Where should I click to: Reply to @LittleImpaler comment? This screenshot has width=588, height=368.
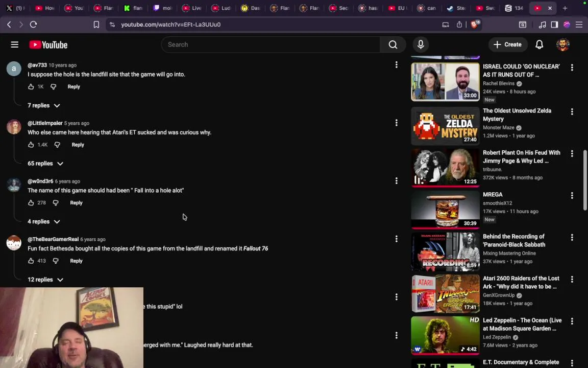coord(78,145)
